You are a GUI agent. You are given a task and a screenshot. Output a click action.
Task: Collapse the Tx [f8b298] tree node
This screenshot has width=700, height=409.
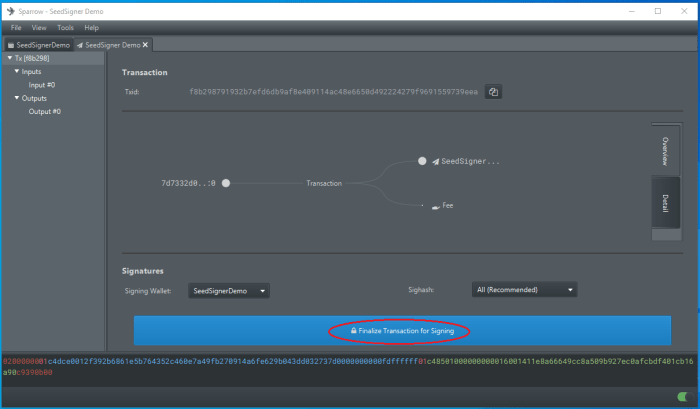click(x=9, y=58)
